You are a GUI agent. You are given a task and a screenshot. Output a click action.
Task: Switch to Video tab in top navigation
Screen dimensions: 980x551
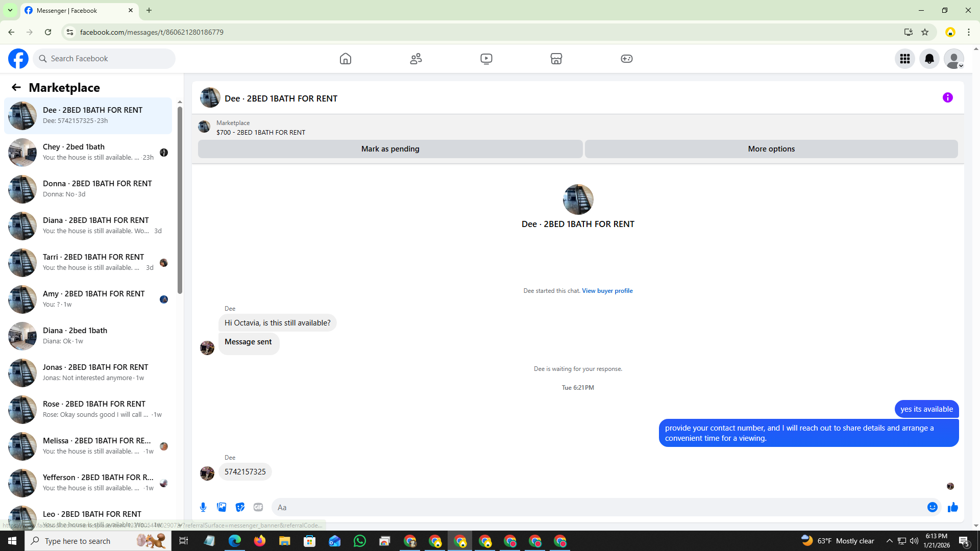[486, 59]
